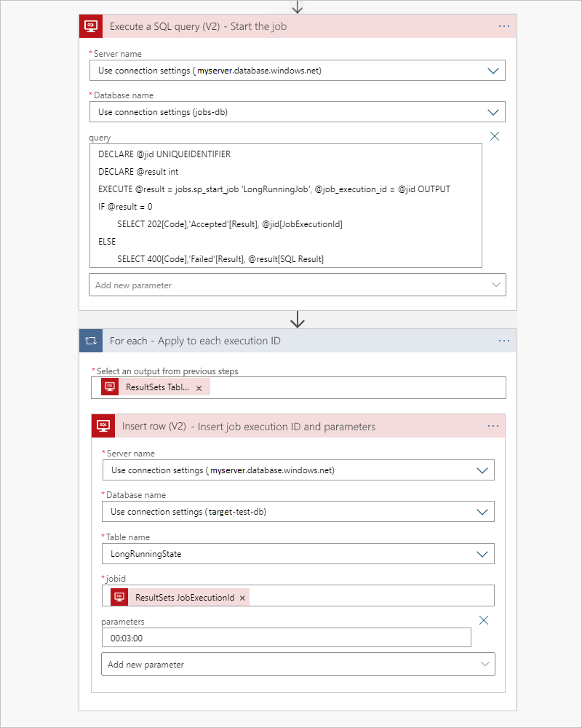Remove ResultSets Table token from output field
The width and height of the screenshot is (582, 728).
click(x=199, y=388)
